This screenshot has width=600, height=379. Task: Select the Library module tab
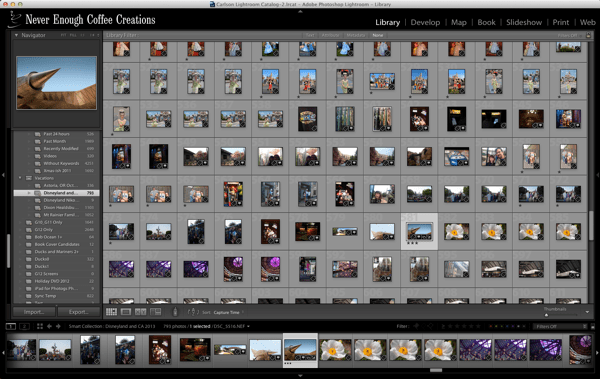(x=387, y=23)
